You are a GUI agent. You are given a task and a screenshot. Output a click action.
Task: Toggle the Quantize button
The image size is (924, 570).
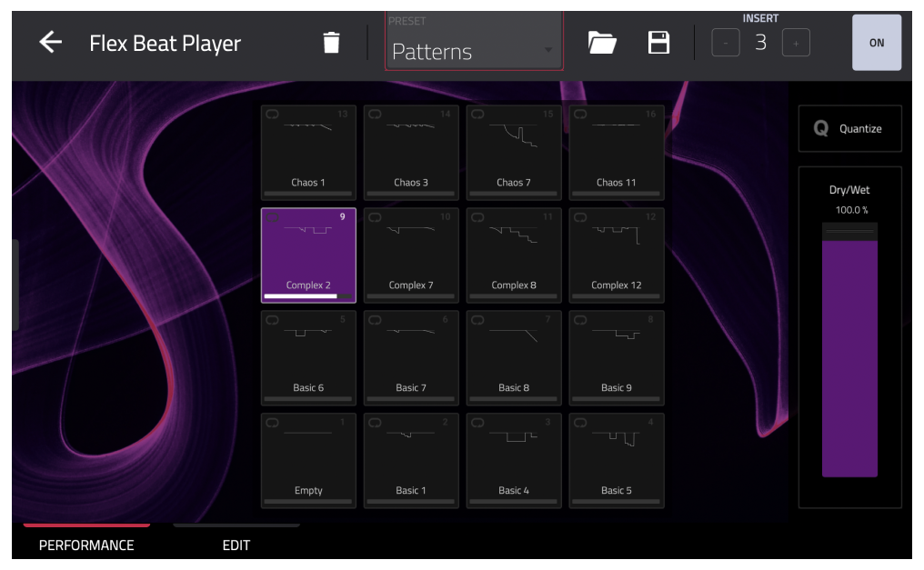pyautogui.click(x=849, y=129)
